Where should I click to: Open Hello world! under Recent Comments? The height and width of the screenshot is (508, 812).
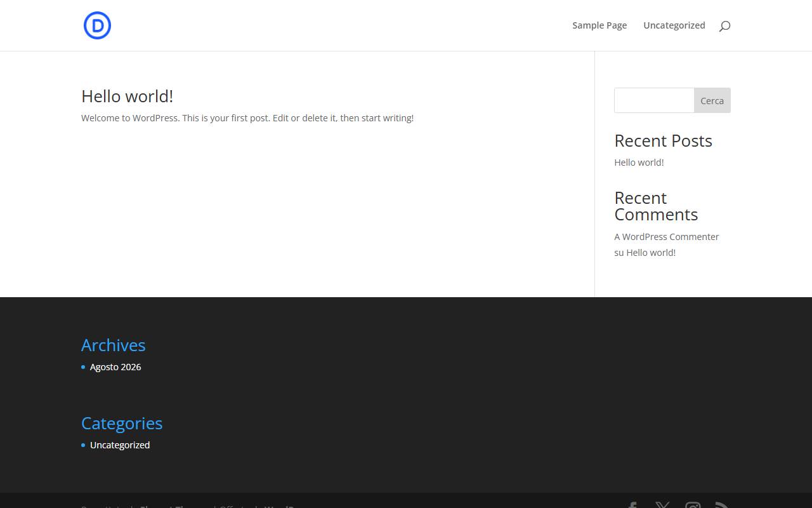click(x=651, y=253)
